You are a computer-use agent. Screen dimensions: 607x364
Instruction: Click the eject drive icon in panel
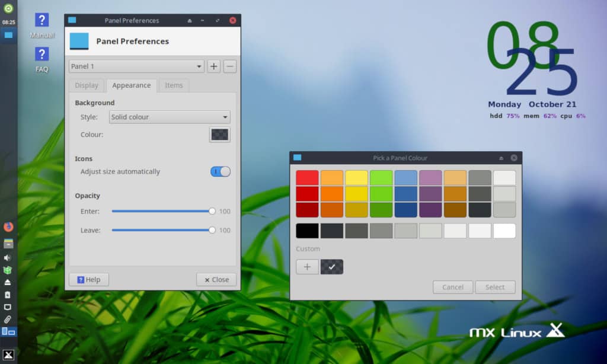(x=8, y=282)
